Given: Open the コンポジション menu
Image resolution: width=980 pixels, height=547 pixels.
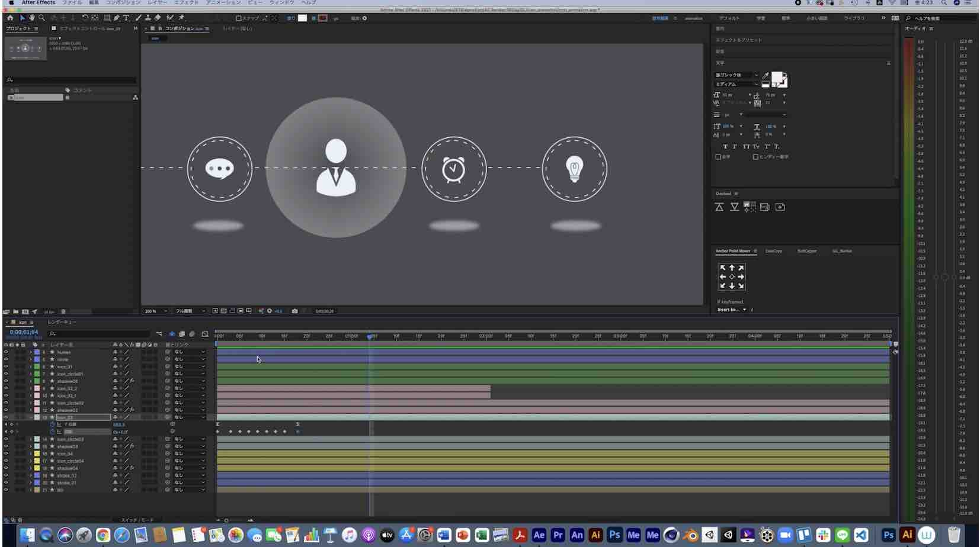Looking at the screenshot, I should tap(123, 3).
